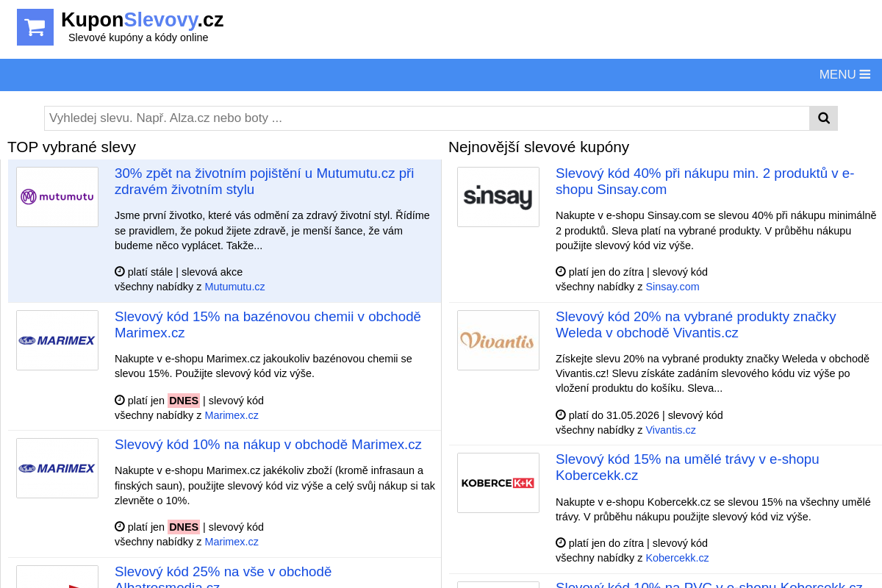The width and height of the screenshot is (882, 588).
Task: Follow the Mutumutu.cz all-offers link
Action: 234,287
